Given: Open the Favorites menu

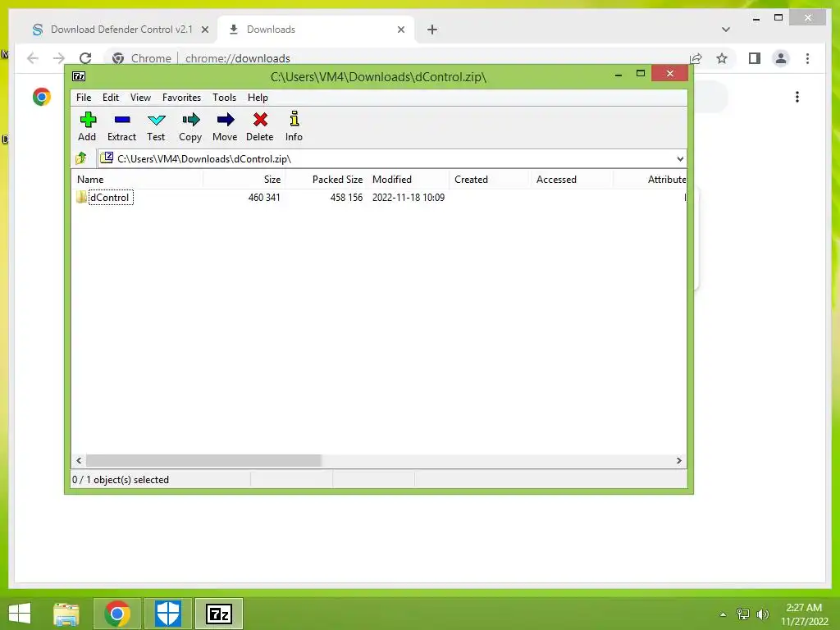Looking at the screenshot, I should [x=181, y=98].
